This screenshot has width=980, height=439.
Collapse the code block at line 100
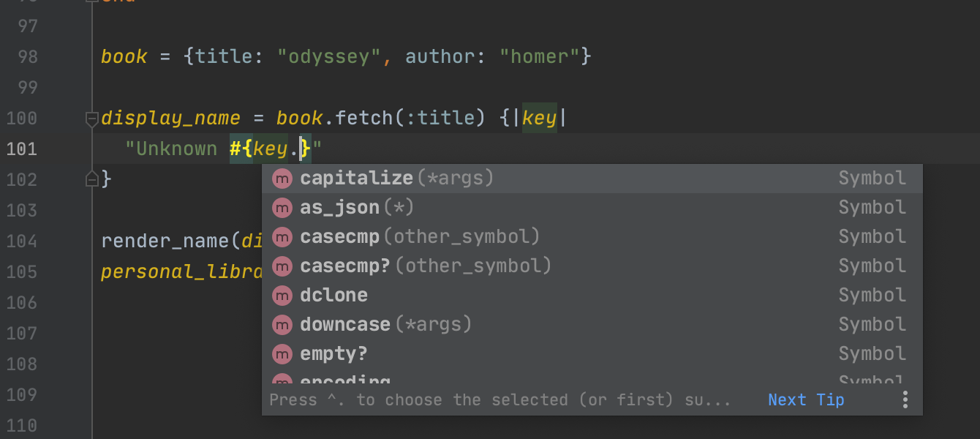(92, 119)
